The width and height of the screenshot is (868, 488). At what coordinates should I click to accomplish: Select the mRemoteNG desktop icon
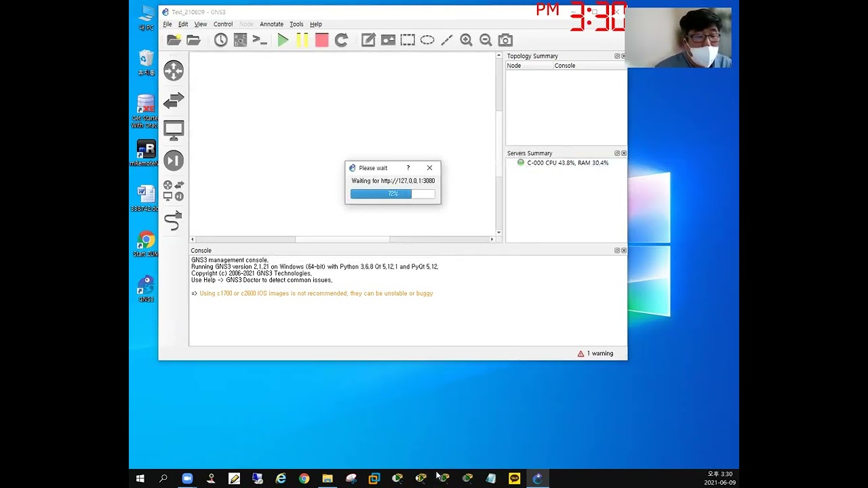click(146, 154)
